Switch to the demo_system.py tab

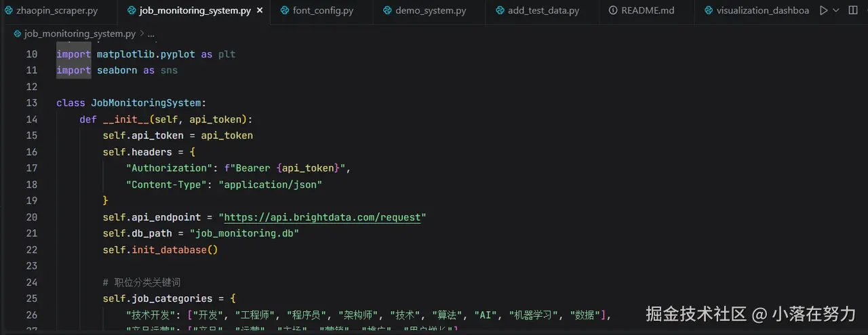coord(431,11)
